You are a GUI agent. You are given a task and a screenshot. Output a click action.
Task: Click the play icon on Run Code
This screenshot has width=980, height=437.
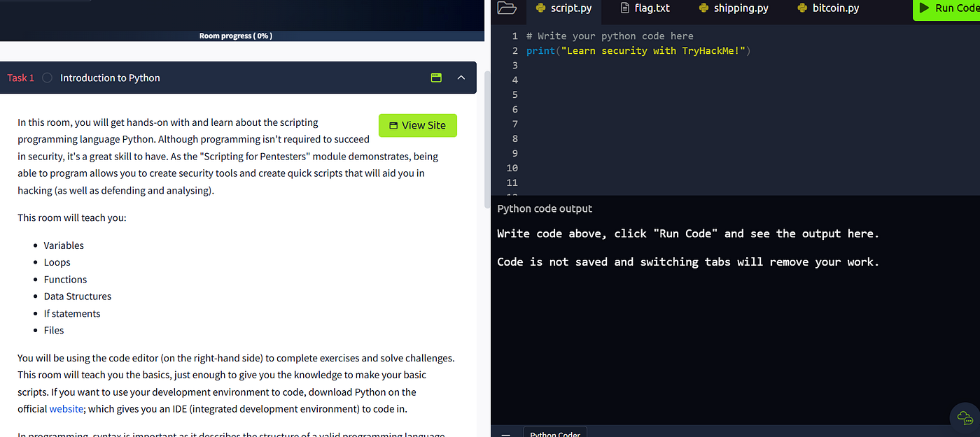pos(924,8)
